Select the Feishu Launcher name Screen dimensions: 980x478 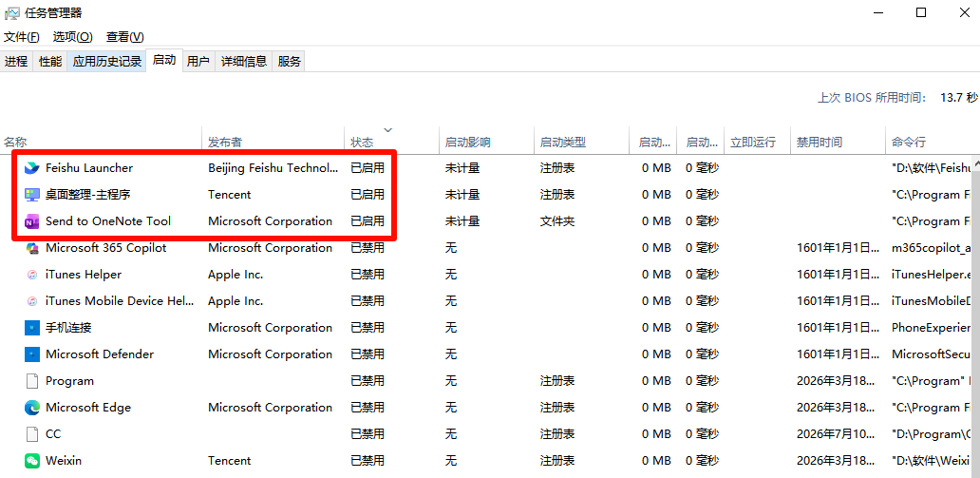click(89, 167)
